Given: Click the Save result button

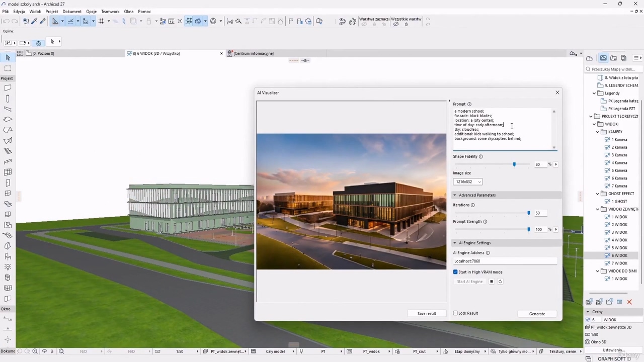Looking at the screenshot, I should click(426, 314).
